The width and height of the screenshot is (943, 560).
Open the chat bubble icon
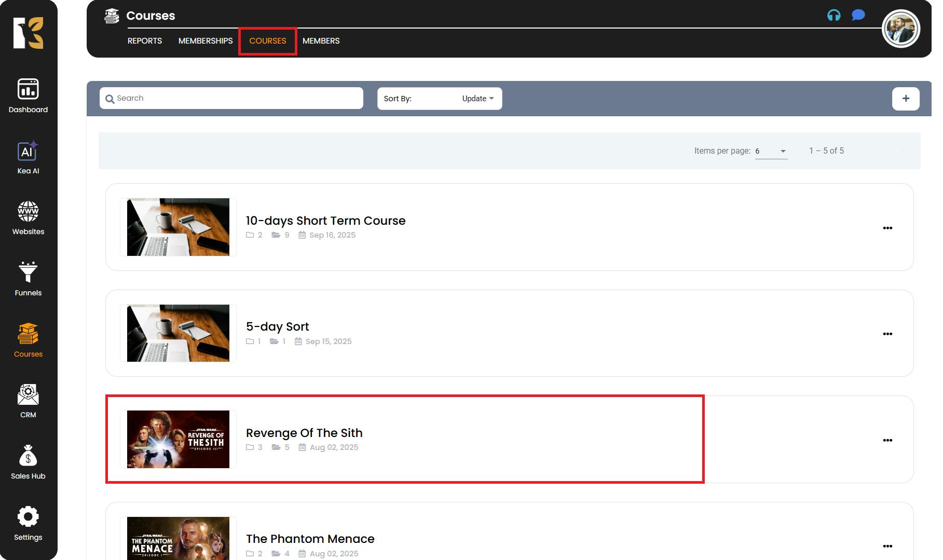pyautogui.click(x=858, y=16)
